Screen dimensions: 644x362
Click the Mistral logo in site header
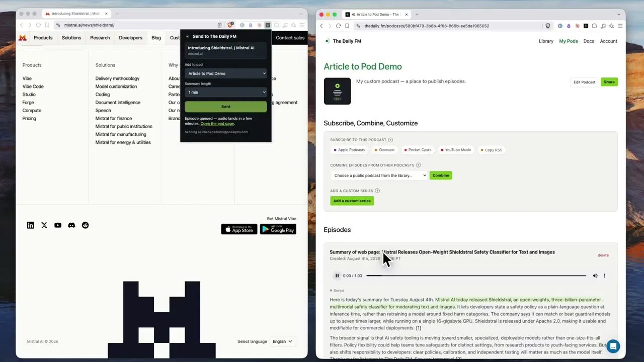click(23, 38)
